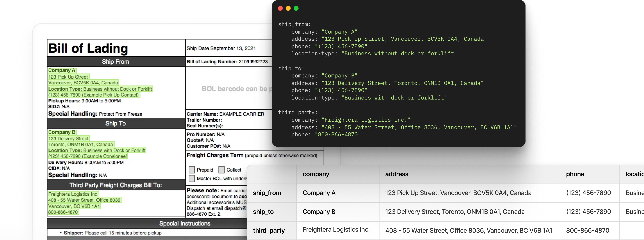Click the 123 Delivery Street address table cell
Image resolution: width=644 pixels, height=240 pixels.
point(455,212)
